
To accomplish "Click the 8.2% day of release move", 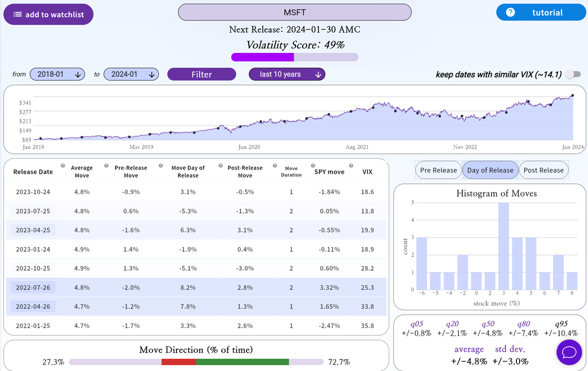I will [x=188, y=288].
